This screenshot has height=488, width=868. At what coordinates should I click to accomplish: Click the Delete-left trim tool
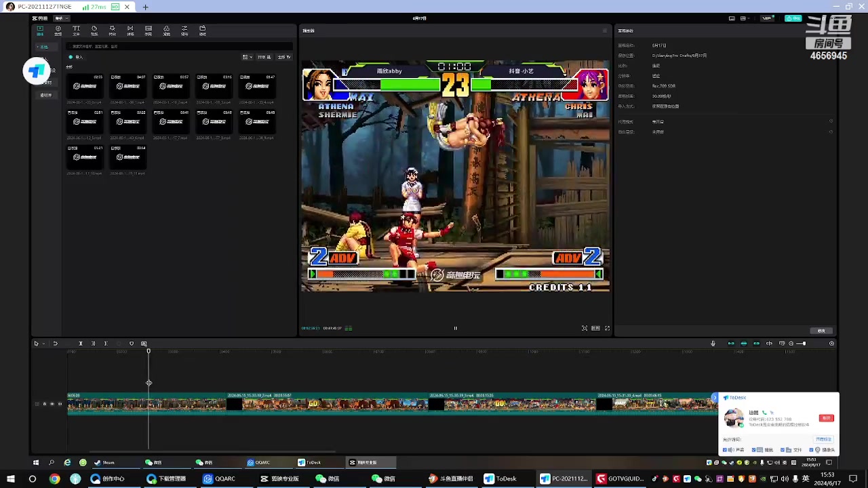(x=93, y=344)
